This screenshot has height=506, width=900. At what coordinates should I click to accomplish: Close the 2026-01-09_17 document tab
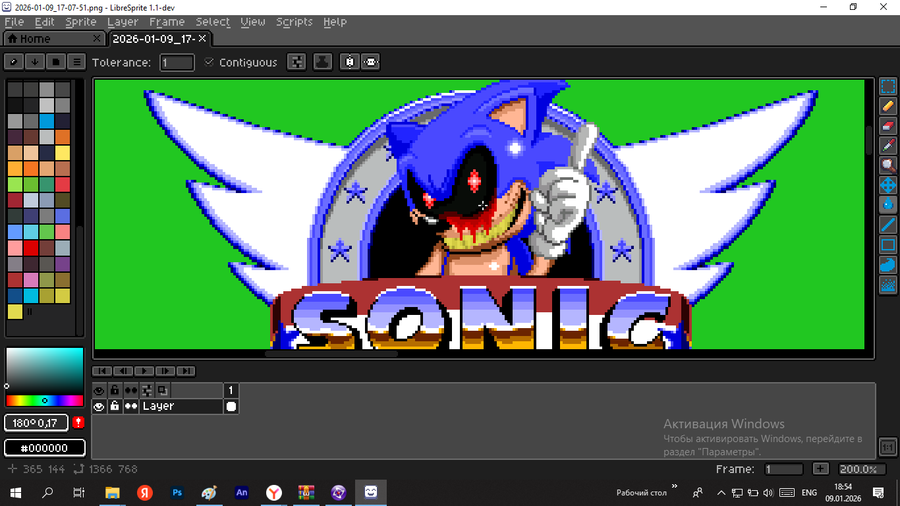click(202, 38)
